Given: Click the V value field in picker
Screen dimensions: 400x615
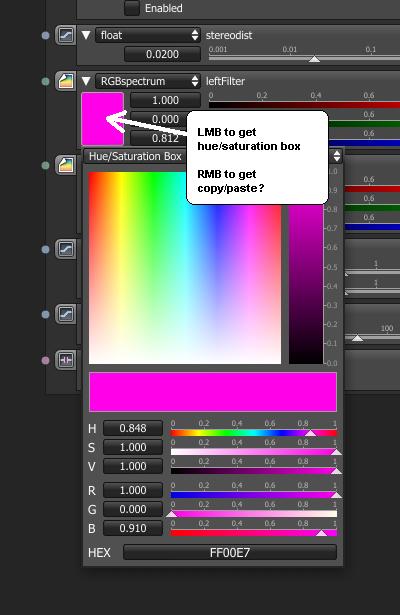Looking at the screenshot, I should 133,466.
